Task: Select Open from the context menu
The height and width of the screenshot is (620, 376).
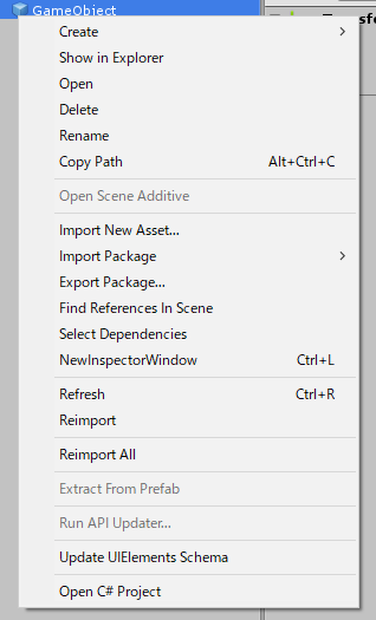Action: pyautogui.click(x=205, y=84)
